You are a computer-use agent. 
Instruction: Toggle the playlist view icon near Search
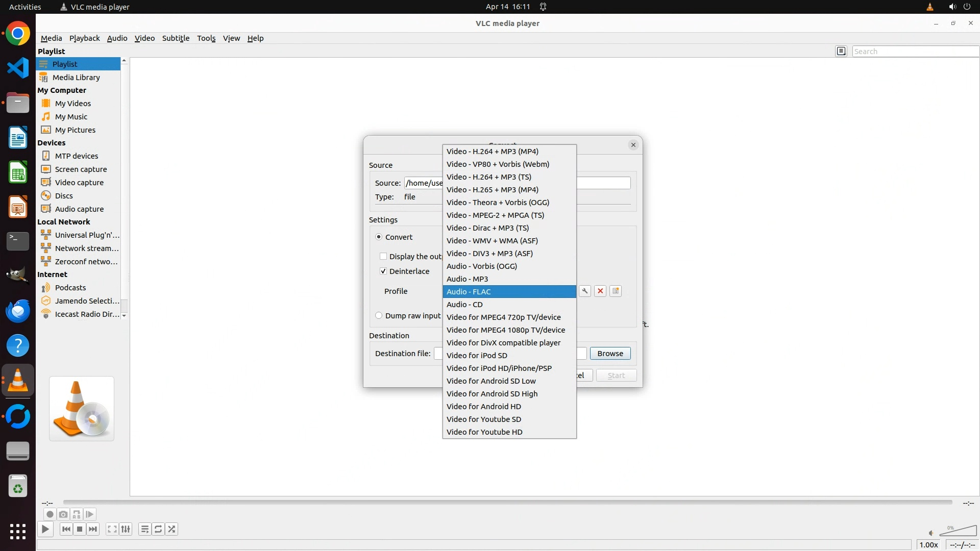(x=841, y=51)
